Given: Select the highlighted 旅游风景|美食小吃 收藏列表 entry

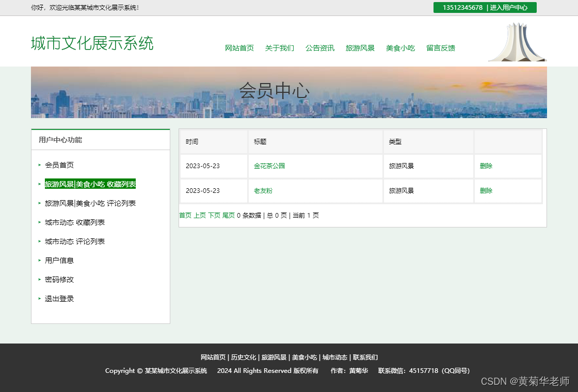Looking at the screenshot, I should (90, 184).
